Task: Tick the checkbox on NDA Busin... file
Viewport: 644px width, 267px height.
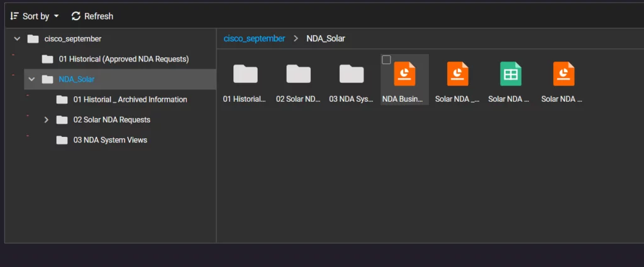Action: (x=387, y=60)
